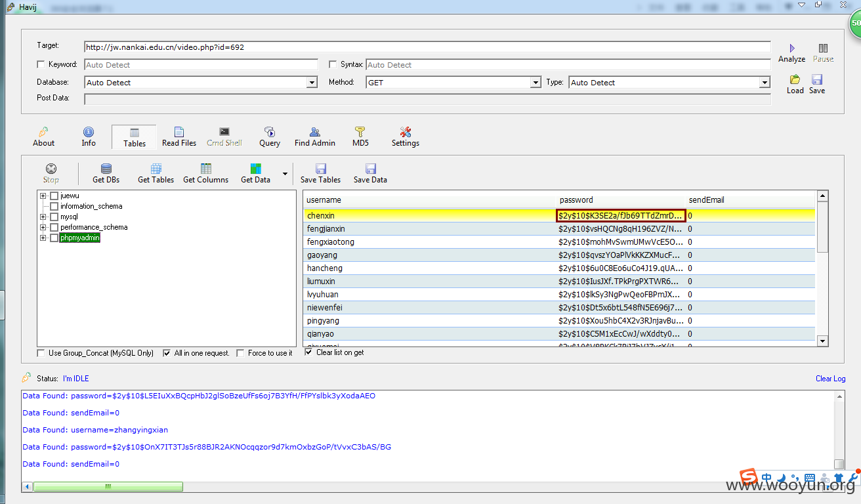861x504 pixels.
Task: Open the MD5 tool
Action: point(360,136)
